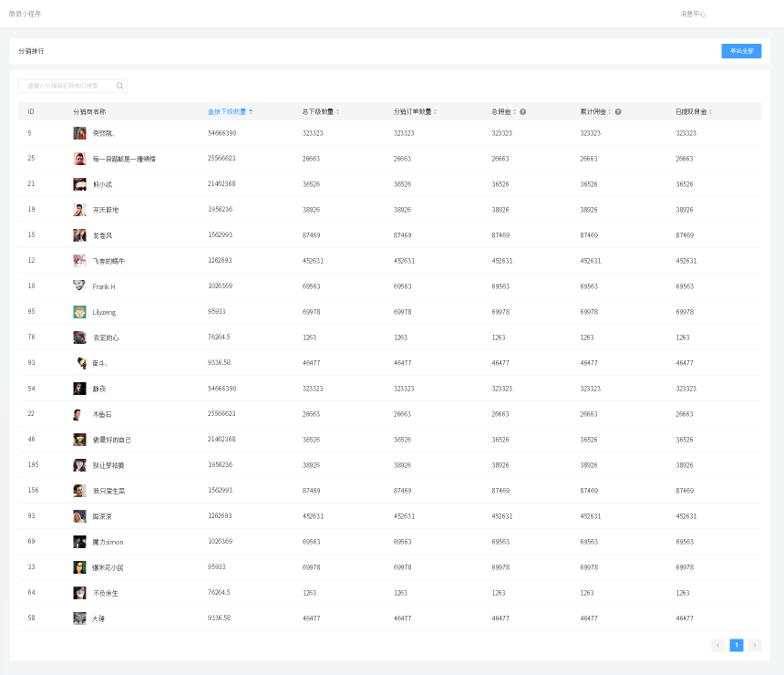Sort by 已提现佣金 column arrows
784x675 pixels.
click(710, 111)
